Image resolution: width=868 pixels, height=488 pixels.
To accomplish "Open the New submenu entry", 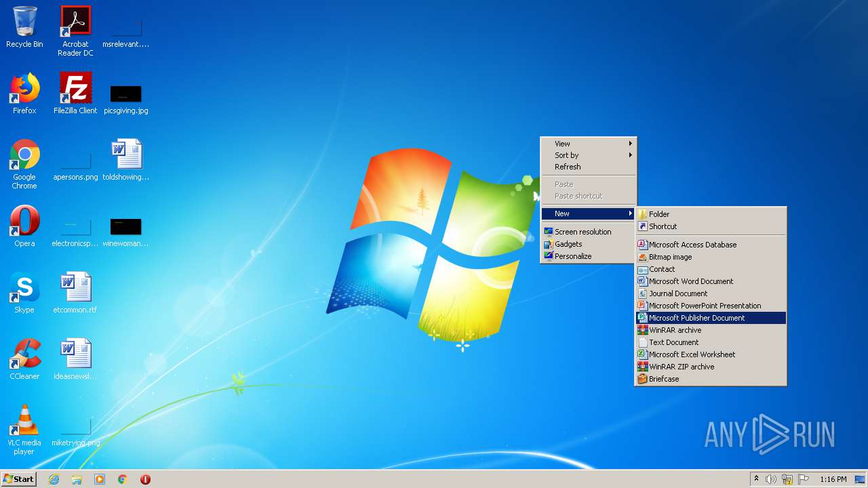I will 589,213.
